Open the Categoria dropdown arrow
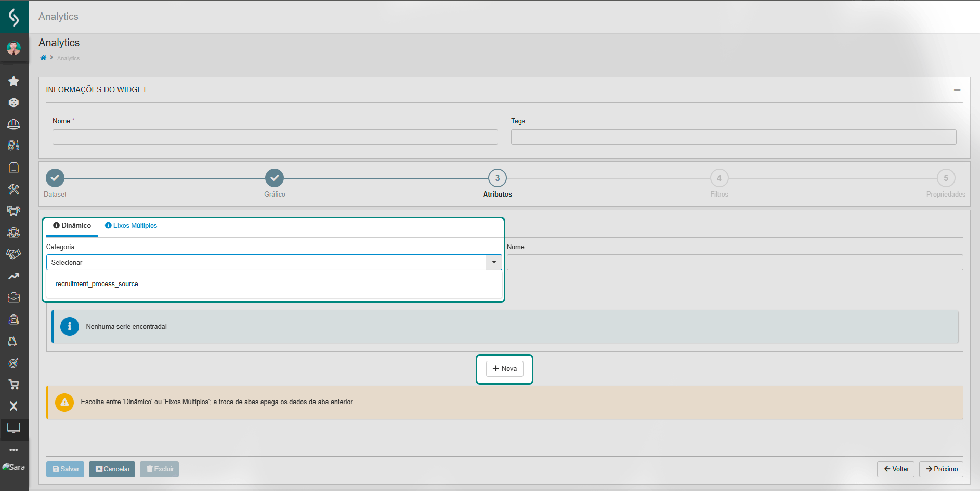980x491 pixels. 494,262
